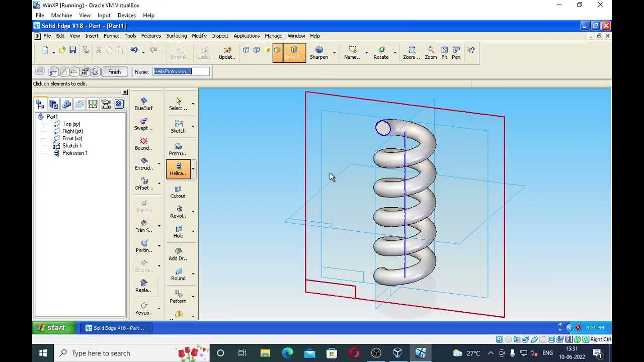Choose the Parting surface tool

(x=143, y=246)
